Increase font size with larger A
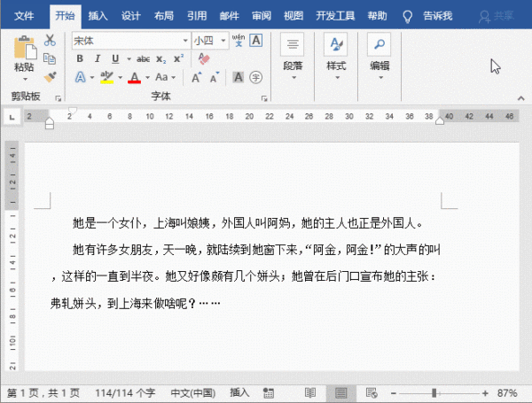This screenshot has width=532, height=403. pos(197,78)
